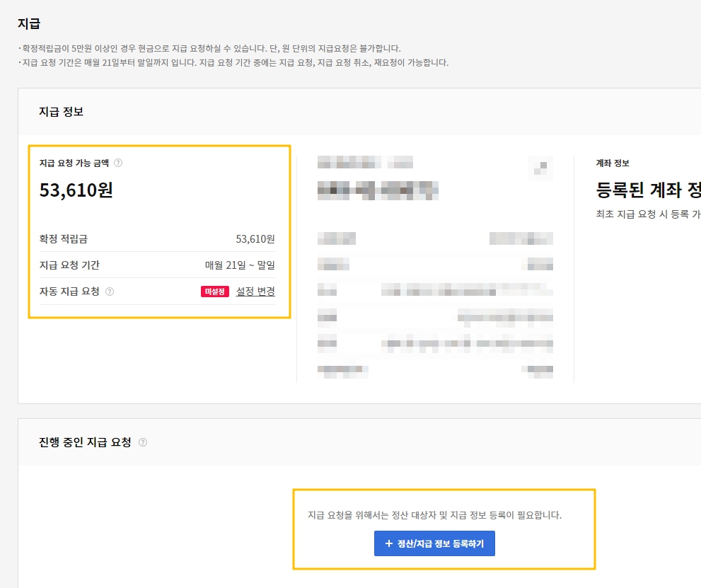701x588 pixels.
Task: Click the 정산/지급 정보 등록하기 button
Action: click(434, 543)
